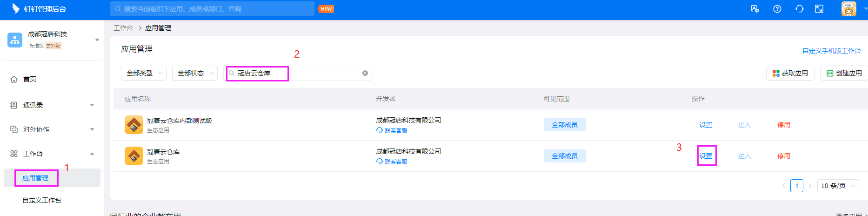Go to next page arrow
The width and height of the screenshot is (868, 216).
tap(810, 186)
